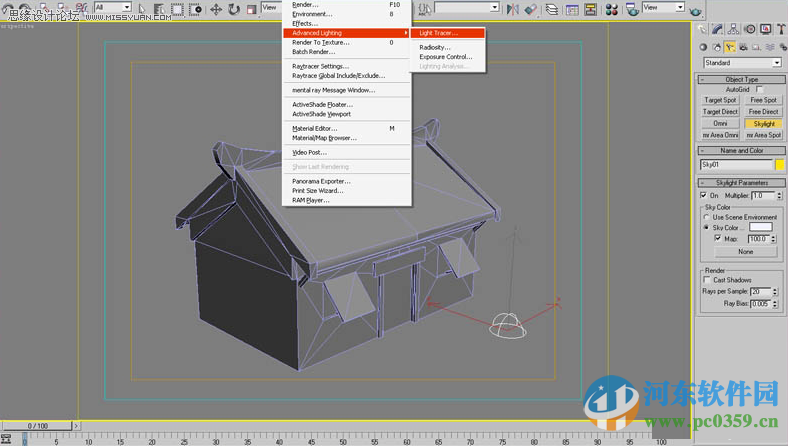788x446 pixels.
Task: Click the Omni light button
Action: click(x=720, y=123)
